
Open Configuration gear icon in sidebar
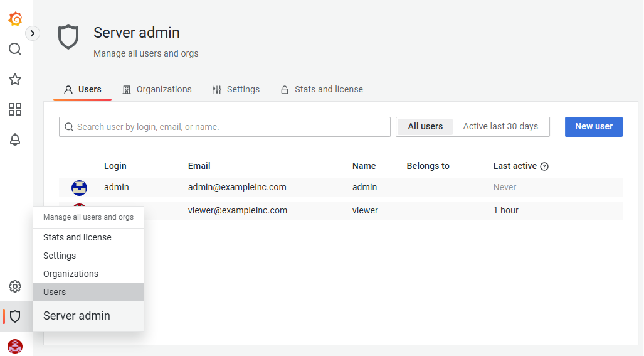point(15,286)
